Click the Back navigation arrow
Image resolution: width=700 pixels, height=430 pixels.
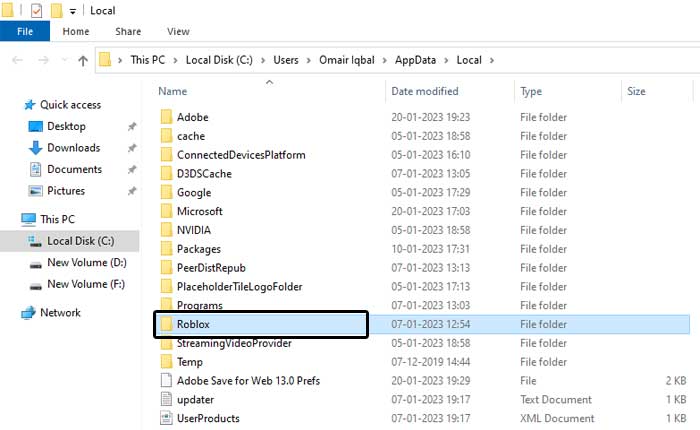[17, 60]
